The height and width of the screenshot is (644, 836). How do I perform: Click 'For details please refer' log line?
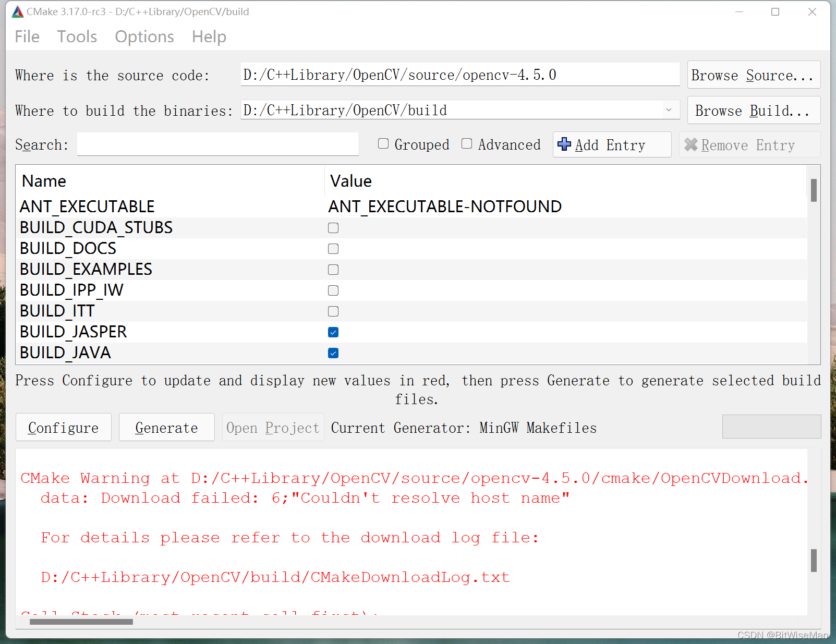coord(290,538)
